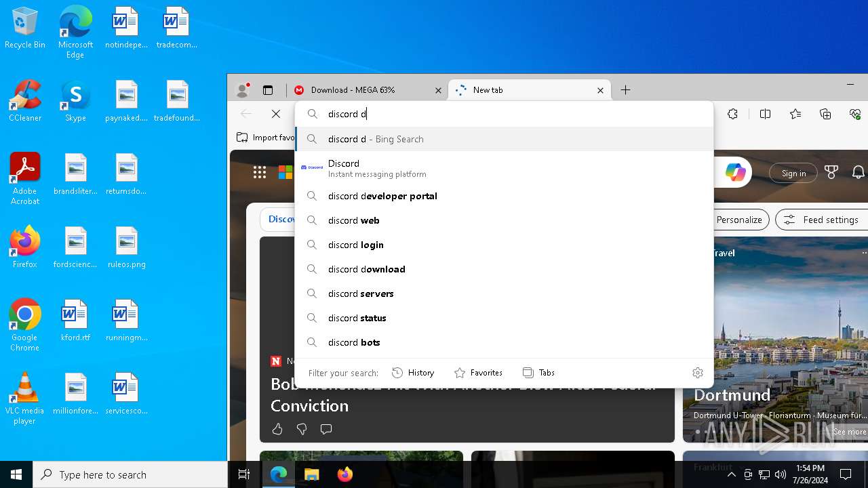This screenshot has height=488, width=868.
Task: Click the Personalize button
Action: 739,220
